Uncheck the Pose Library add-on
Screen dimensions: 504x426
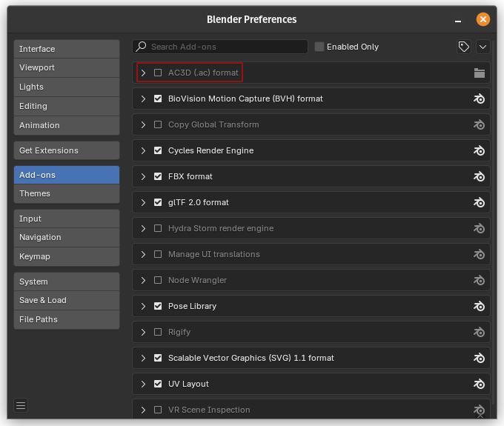pyautogui.click(x=158, y=306)
